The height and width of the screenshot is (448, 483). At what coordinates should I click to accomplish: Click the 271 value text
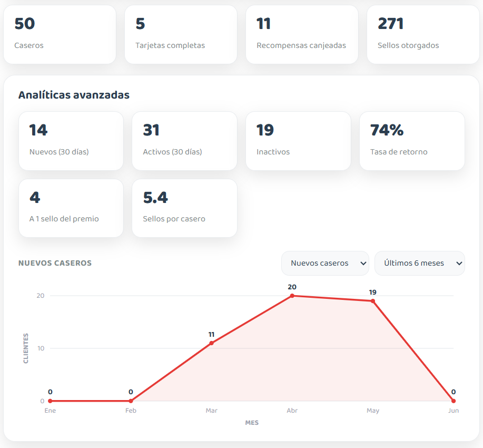[x=391, y=24]
